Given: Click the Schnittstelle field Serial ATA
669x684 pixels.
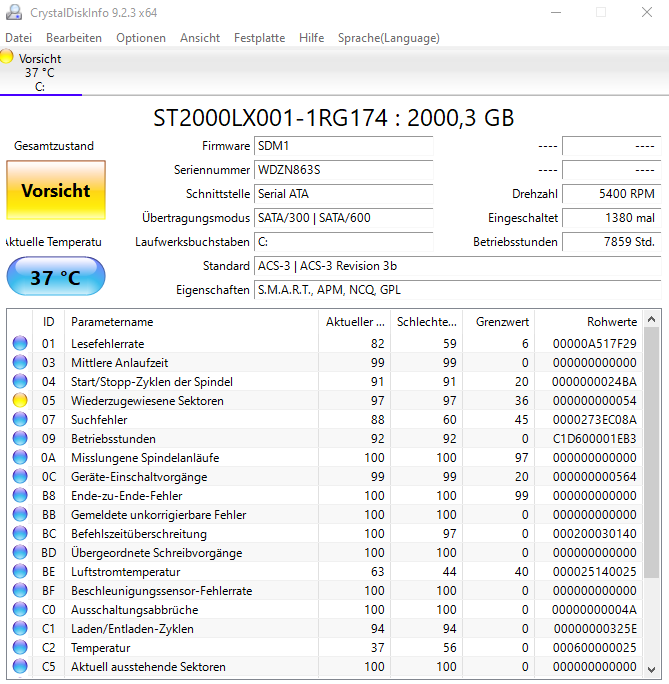Looking at the screenshot, I should pos(344,194).
